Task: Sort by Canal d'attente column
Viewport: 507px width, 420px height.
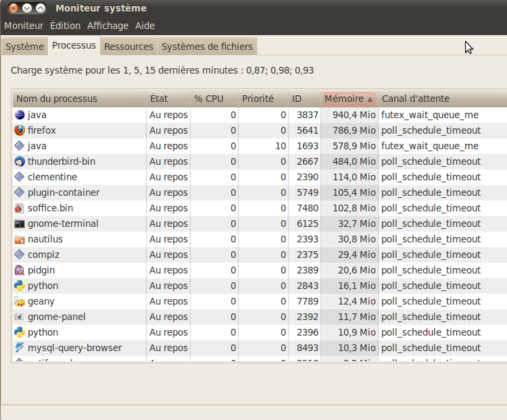Action: (x=442, y=99)
